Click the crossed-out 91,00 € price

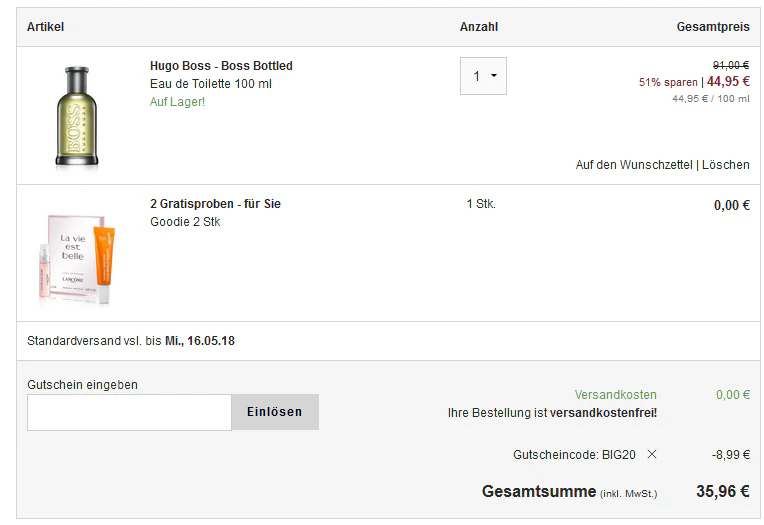tap(730, 65)
